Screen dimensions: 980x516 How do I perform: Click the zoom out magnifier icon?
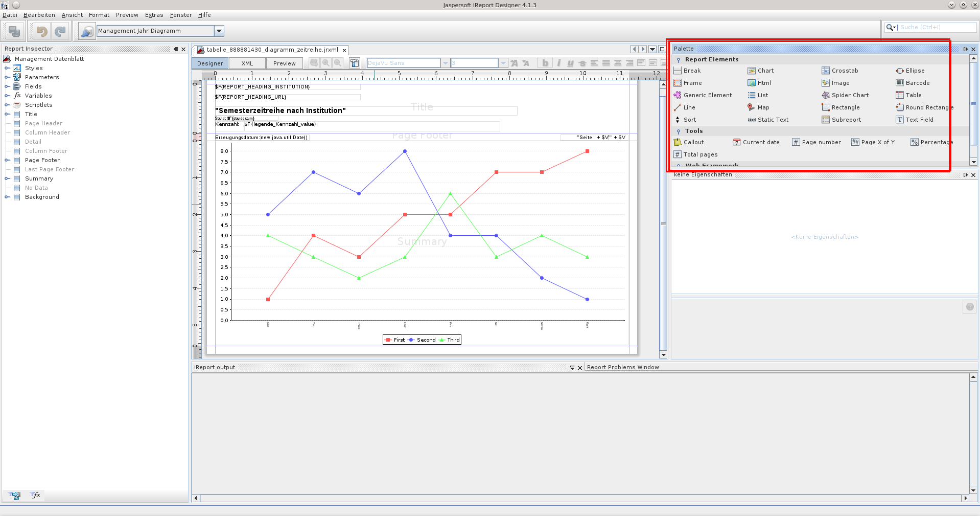337,63
